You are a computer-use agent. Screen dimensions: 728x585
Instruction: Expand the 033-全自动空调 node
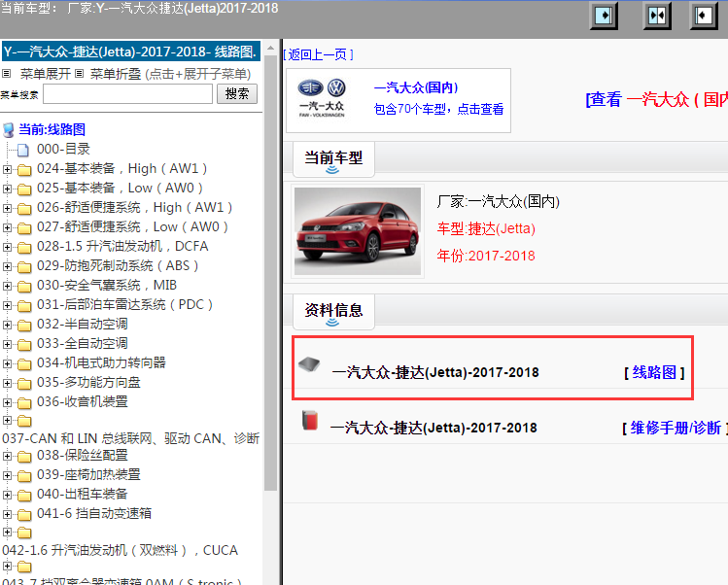click(7, 344)
